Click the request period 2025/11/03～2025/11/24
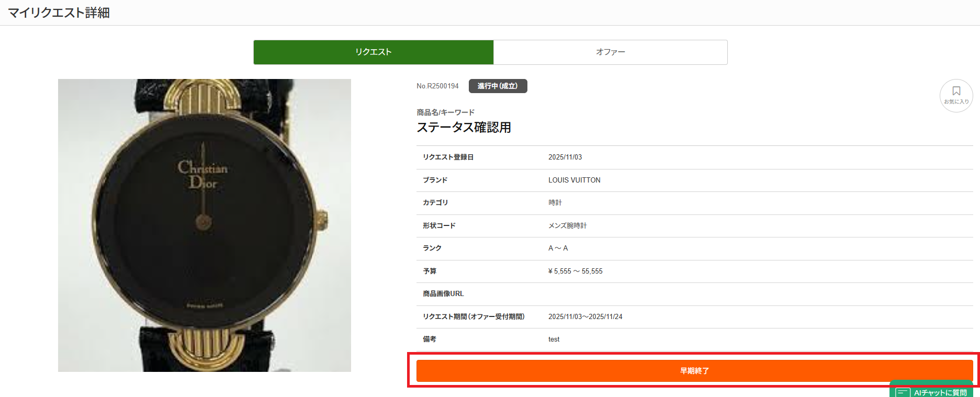Screen dimensions: 980x397 [585, 316]
